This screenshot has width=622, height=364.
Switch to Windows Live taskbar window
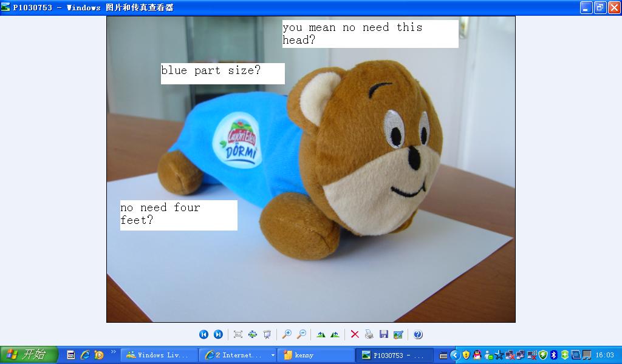click(159, 355)
